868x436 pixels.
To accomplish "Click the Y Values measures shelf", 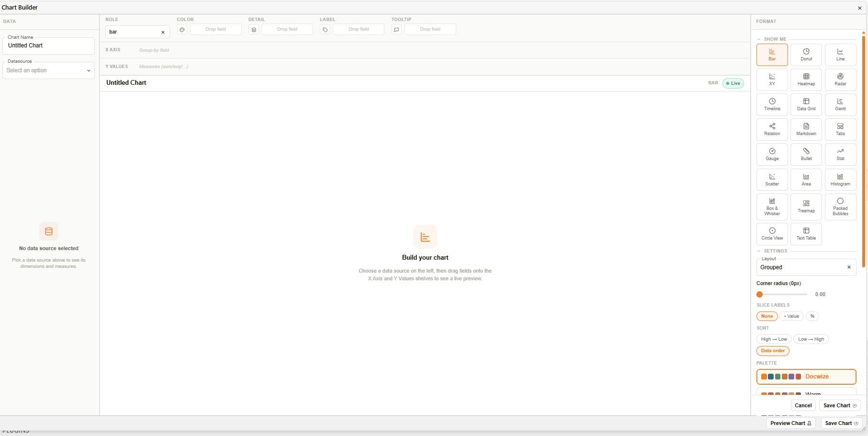I will tap(425, 67).
